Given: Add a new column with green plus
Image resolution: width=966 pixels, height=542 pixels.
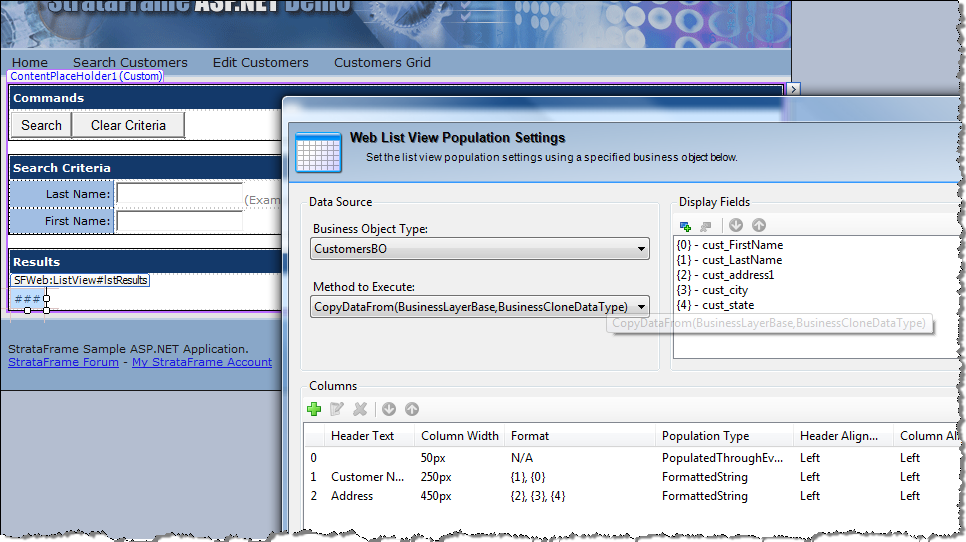Looking at the screenshot, I should coord(314,409).
